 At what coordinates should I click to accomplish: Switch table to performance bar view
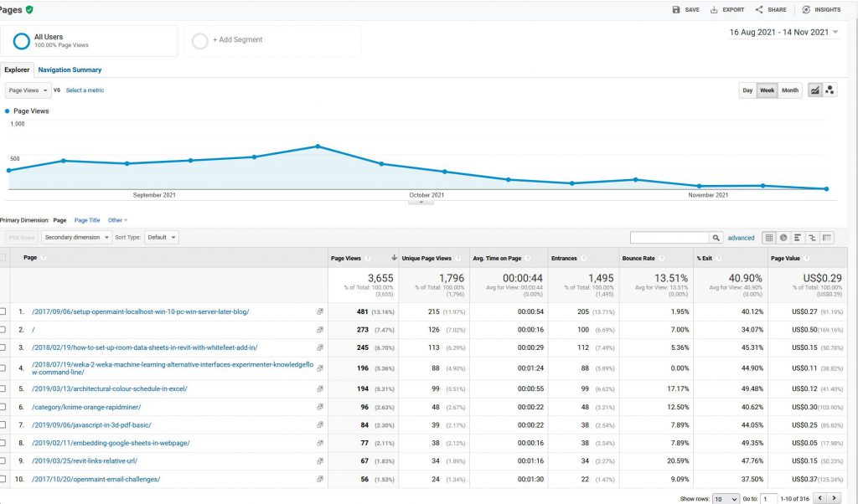(x=798, y=238)
